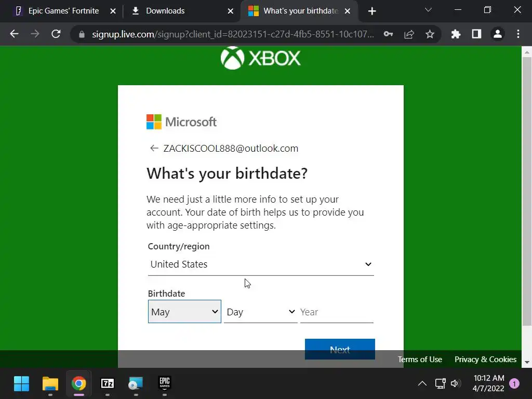This screenshot has width=532, height=399.
Task: Click the scrollbar up arrow
Action: (527, 52)
